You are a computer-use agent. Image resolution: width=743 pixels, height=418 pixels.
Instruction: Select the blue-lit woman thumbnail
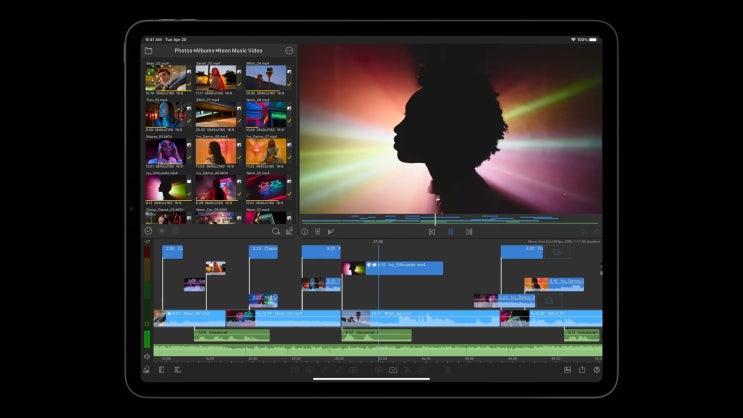point(165,114)
